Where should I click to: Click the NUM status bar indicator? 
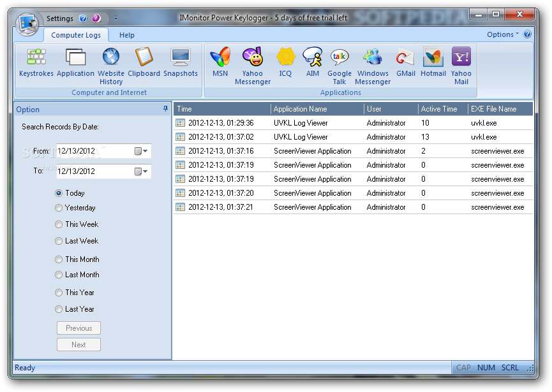pyautogui.click(x=486, y=368)
